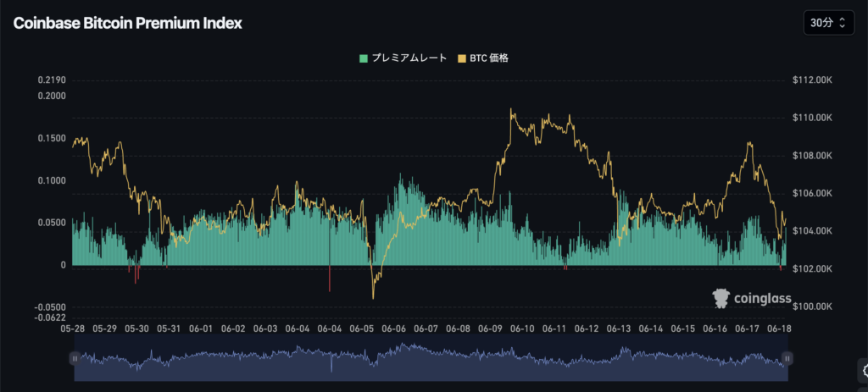Click the 06-09 date label
868x392 pixels.
point(490,329)
